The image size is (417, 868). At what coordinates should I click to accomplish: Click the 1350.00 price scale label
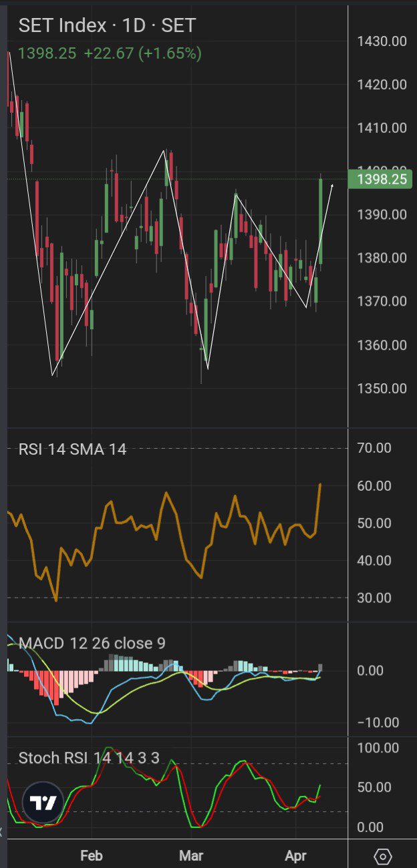[x=382, y=389]
